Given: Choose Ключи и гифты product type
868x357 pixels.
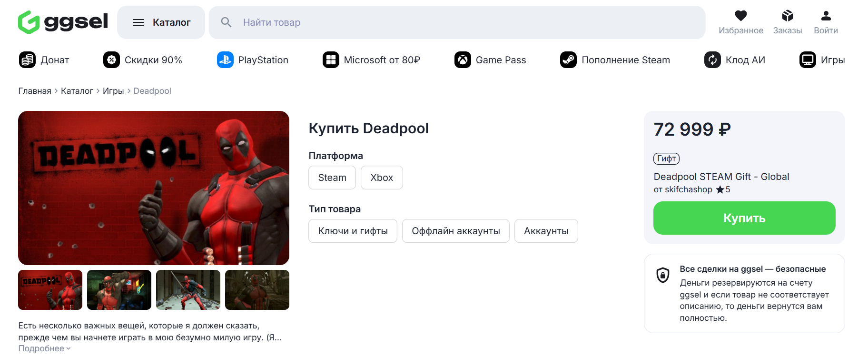Looking at the screenshot, I should click(353, 231).
